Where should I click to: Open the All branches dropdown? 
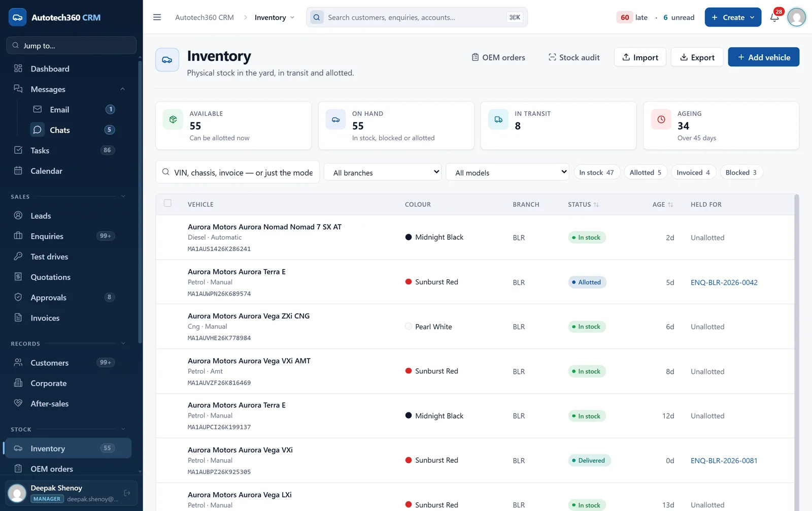(383, 172)
